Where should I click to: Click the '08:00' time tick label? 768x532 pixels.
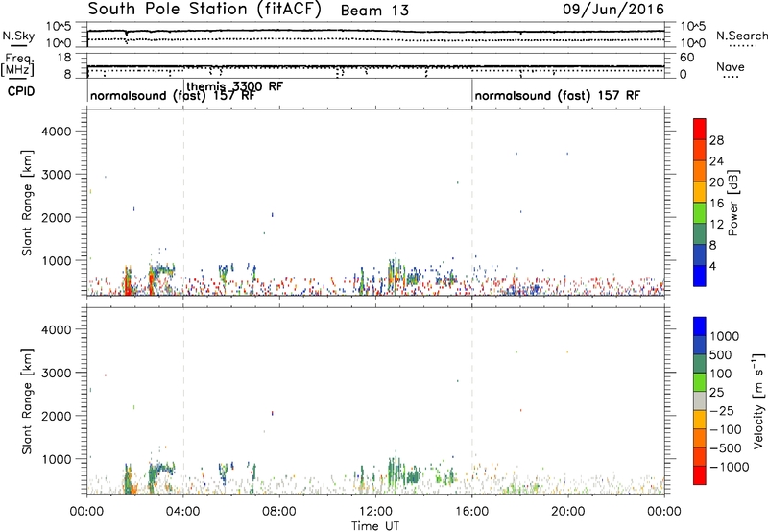279,512
